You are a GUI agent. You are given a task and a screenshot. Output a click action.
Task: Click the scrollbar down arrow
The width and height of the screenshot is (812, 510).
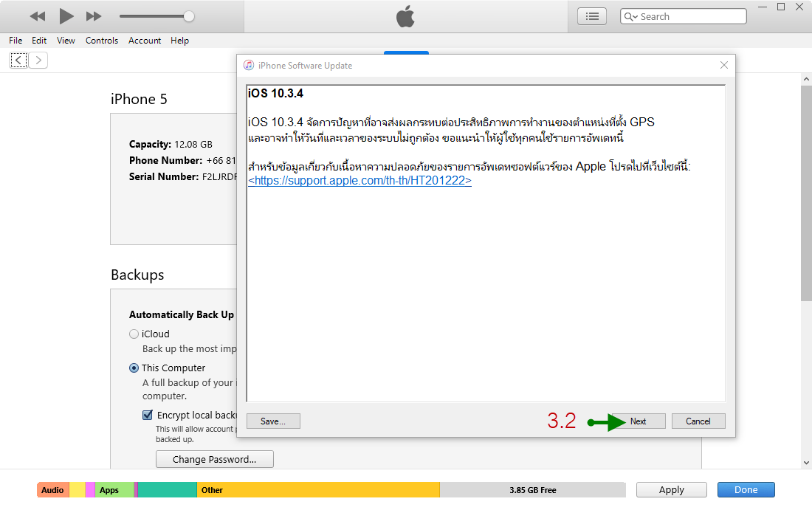click(x=806, y=463)
